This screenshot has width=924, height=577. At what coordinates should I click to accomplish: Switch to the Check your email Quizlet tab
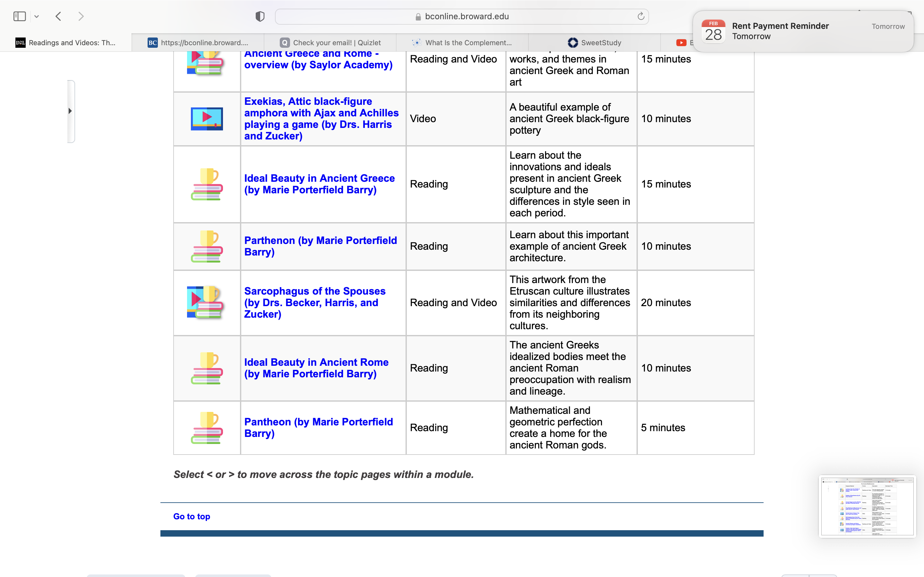330,42
